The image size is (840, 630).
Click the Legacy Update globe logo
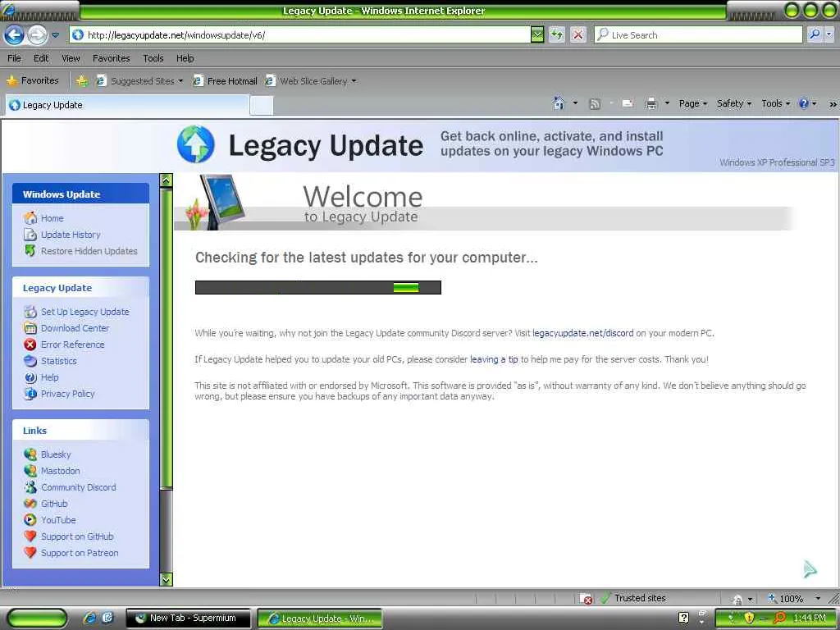pyautogui.click(x=196, y=144)
